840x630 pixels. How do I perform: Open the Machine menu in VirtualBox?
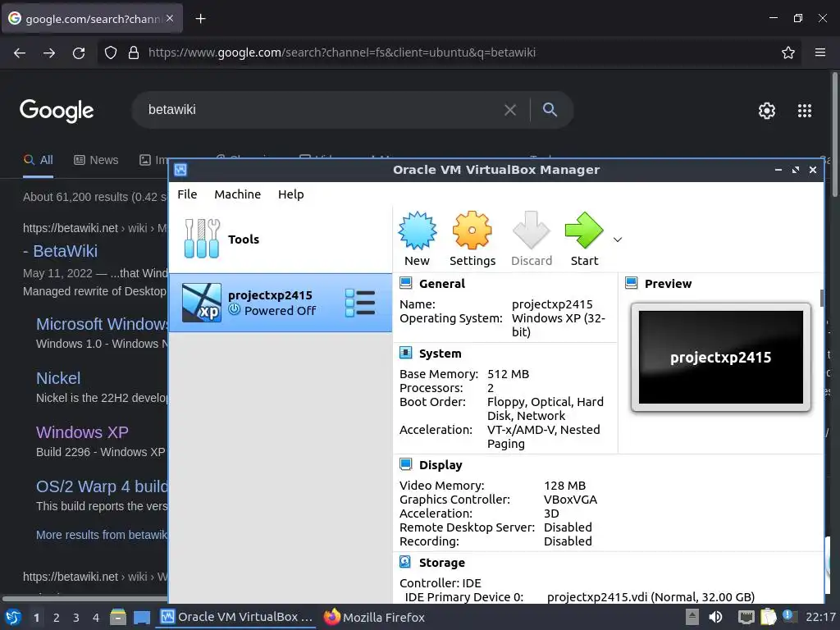[x=237, y=194]
